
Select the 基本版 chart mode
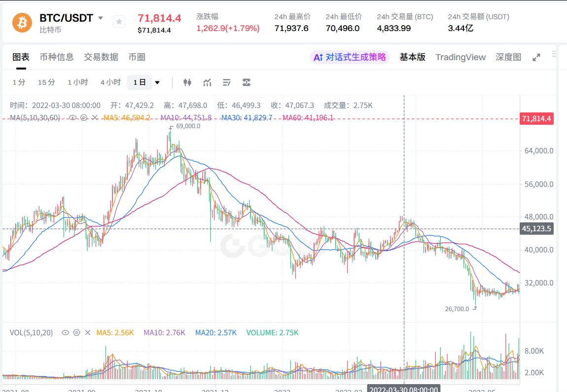click(x=412, y=57)
